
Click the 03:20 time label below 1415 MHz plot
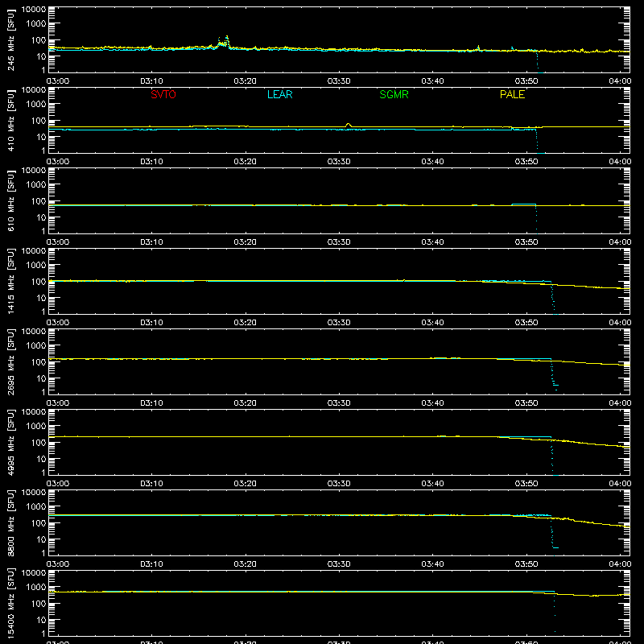coord(246,323)
